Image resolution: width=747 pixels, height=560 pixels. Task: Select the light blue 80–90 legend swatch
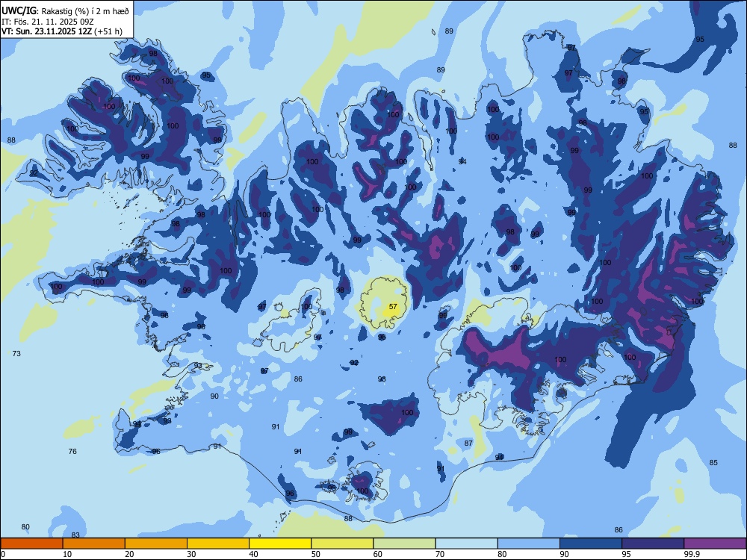click(529, 544)
